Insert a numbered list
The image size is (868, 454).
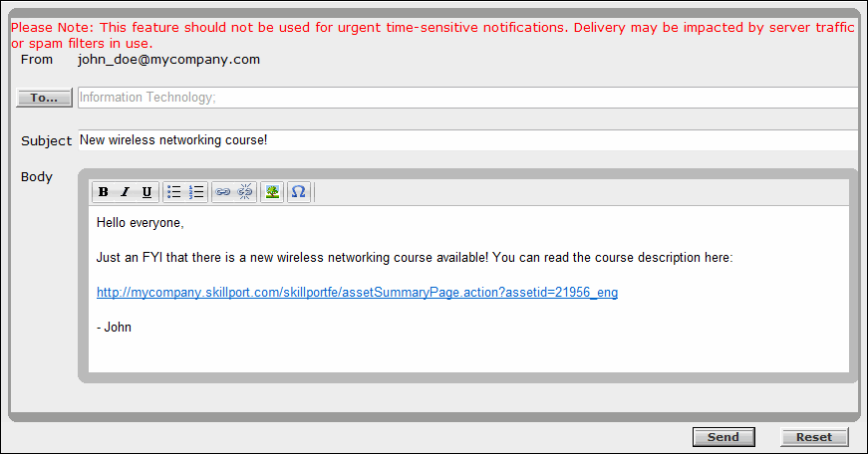point(196,192)
